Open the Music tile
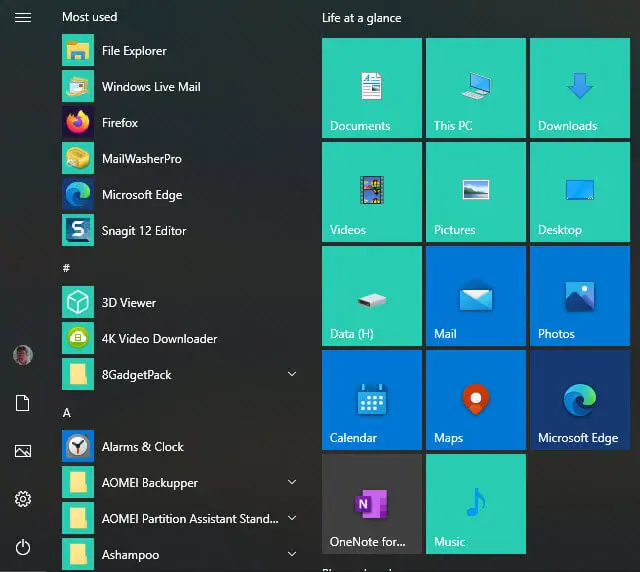Screen dimensions: 640x572 click(476, 504)
